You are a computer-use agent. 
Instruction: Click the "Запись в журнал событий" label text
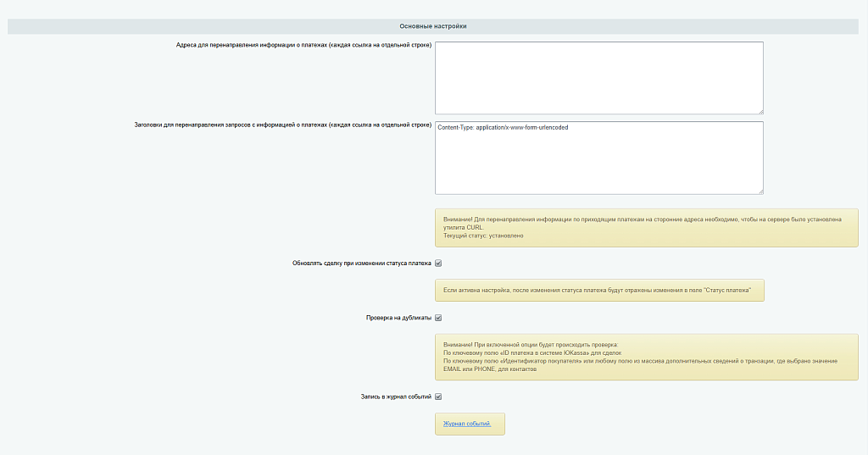pyautogui.click(x=396, y=397)
